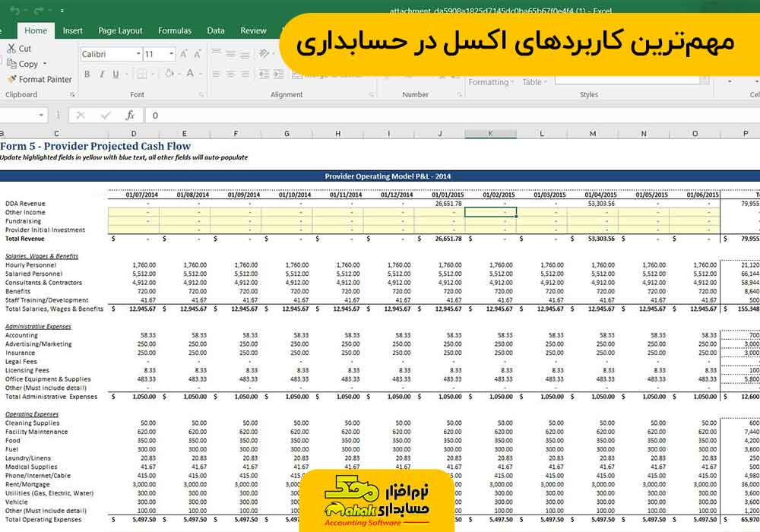
Task: Select column M header
Action: 593,133
